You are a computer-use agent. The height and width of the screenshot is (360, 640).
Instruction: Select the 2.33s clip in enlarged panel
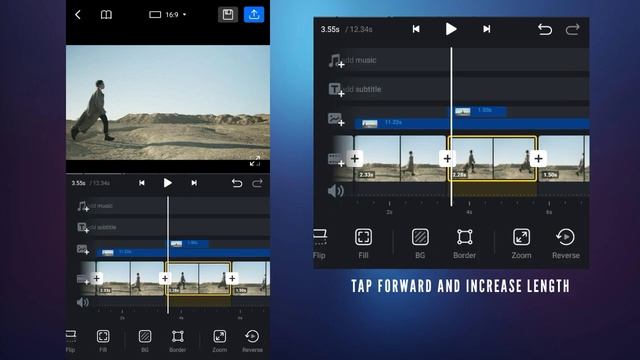(400, 158)
